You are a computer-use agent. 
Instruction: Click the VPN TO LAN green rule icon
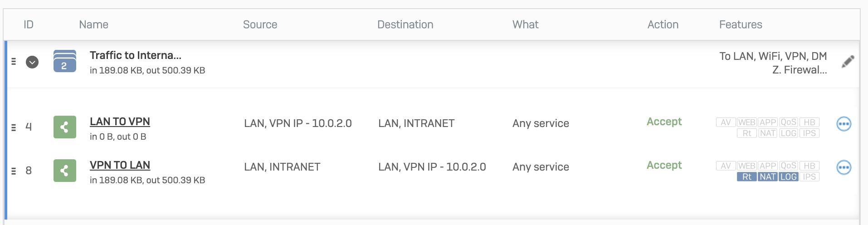(x=65, y=171)
